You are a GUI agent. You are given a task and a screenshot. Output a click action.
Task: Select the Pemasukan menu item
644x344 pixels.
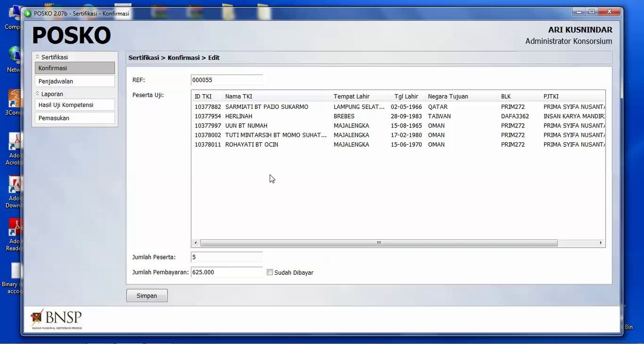(75, 118)
